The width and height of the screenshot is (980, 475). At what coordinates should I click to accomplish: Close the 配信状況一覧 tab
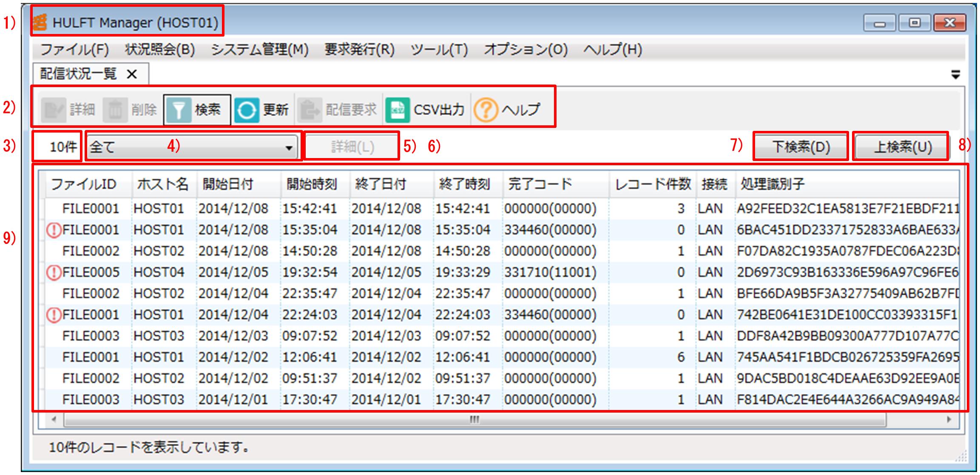tap(132, 74)
